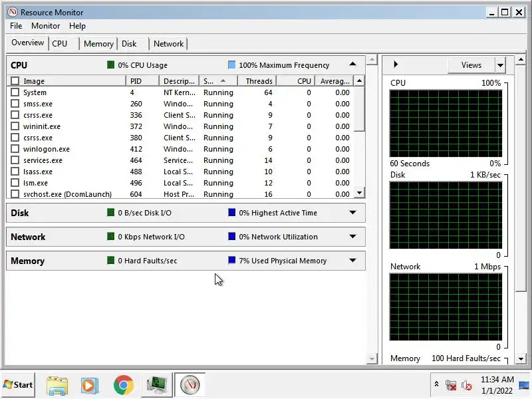This screenshot has height=399, width=532.
Task: Click the green Network I/O indicator square
Action: (110, 237)
